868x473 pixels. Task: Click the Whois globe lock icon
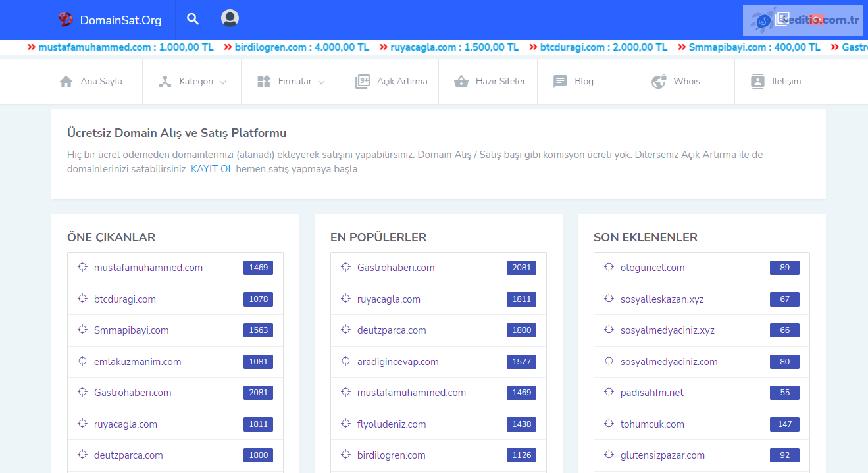pyautogui.click(x=659, y=82)
